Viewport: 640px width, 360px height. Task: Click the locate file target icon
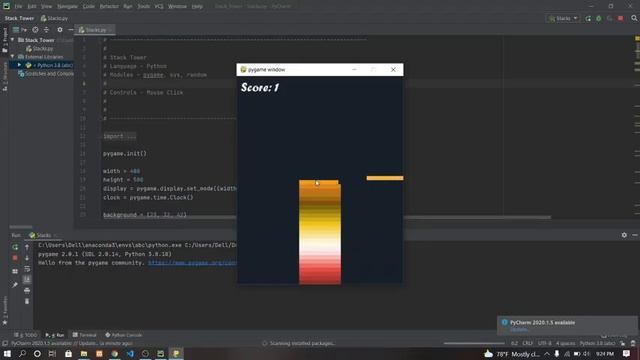coord(36,30)
